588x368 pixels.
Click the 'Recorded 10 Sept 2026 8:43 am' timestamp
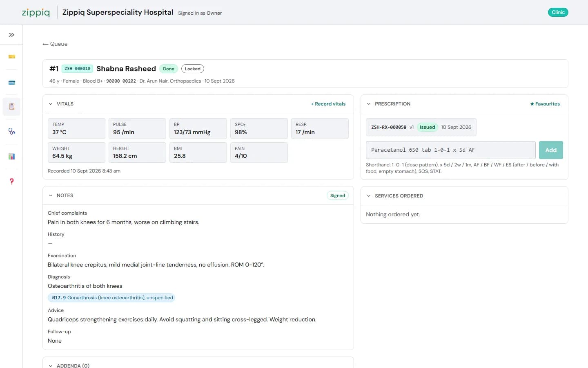[x=84, y=171]
